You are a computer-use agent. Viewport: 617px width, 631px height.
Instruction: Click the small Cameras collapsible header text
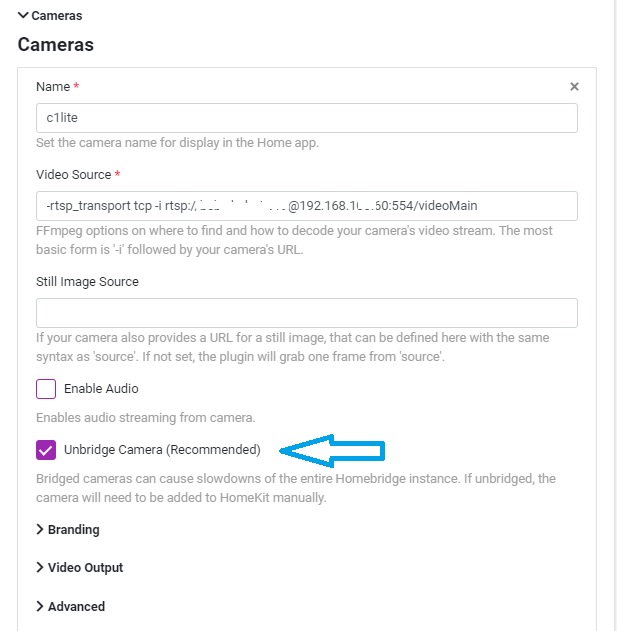[x=57, y=16]
